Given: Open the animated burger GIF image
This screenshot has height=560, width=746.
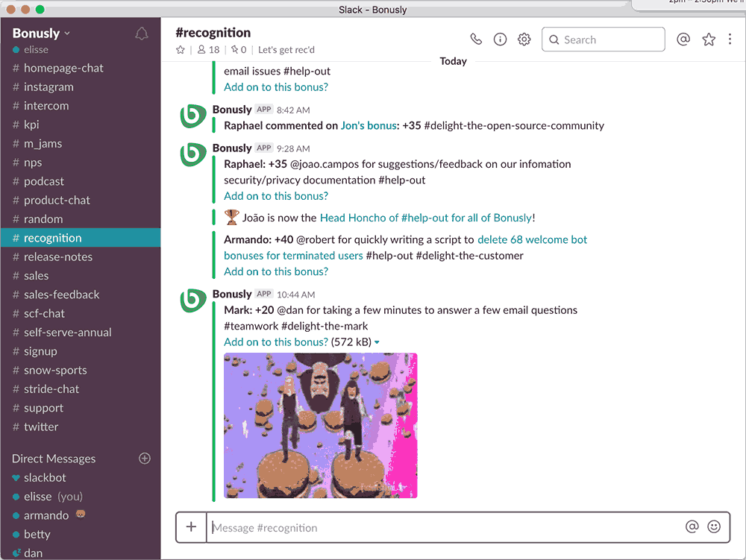Looking at the screenshot, I should (x=320, y=426).
